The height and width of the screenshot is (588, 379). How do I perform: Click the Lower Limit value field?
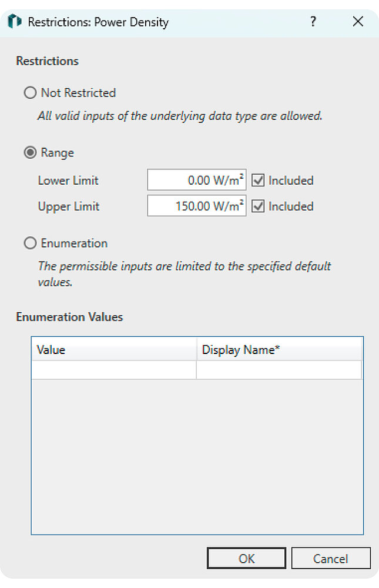point(196,181)
